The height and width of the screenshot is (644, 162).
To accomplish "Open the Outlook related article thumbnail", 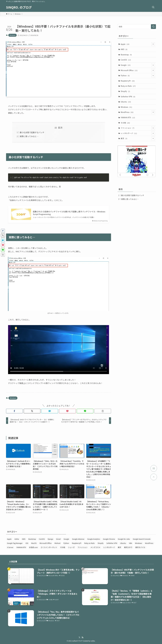I will (x=18, y=451).
